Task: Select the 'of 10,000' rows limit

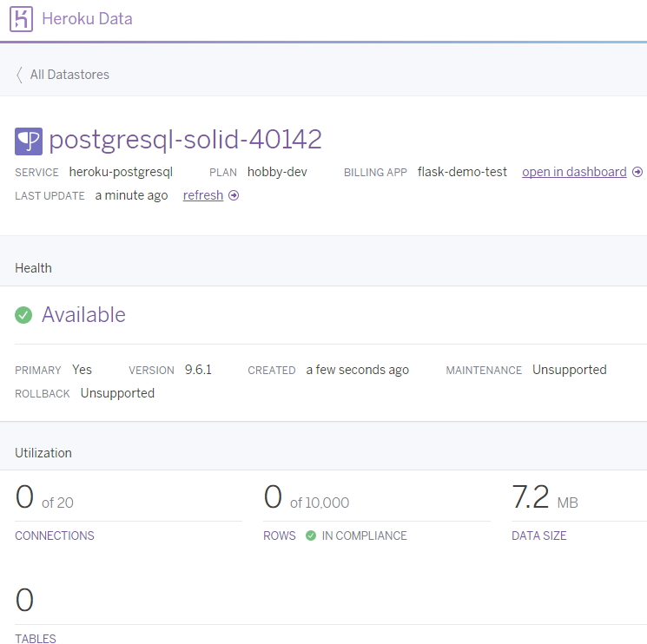Action: 320,503
